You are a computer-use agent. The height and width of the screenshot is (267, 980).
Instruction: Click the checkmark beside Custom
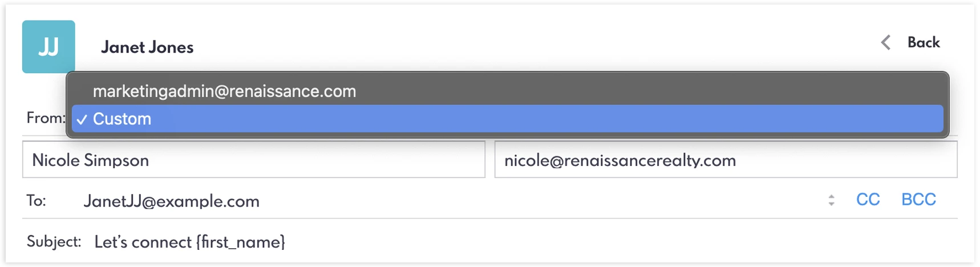[x=82, y=119]
